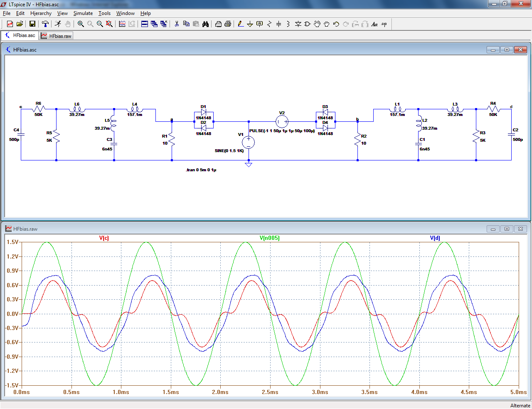Place a Resistor from toolbar
The image size is (532, 409).
coord(269,24)
